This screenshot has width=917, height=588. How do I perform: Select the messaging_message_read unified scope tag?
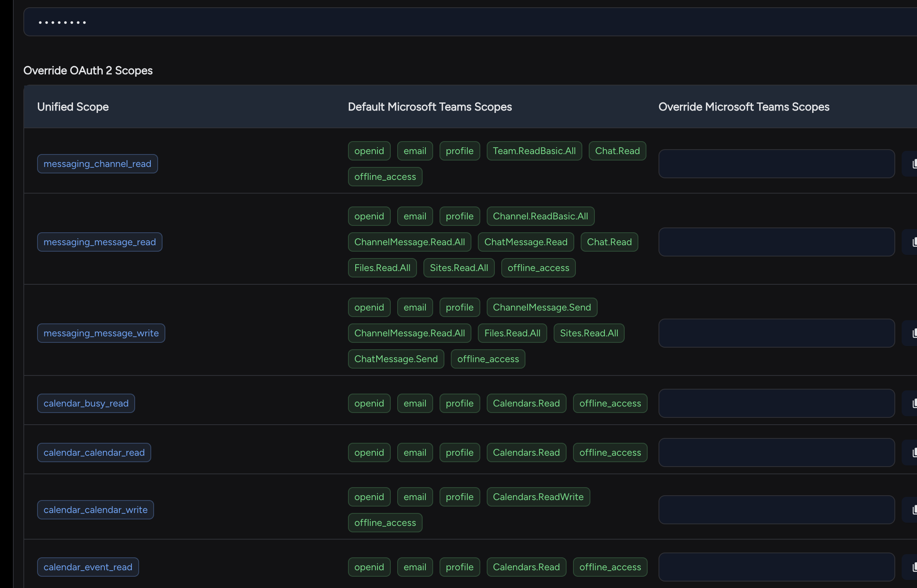[100, 242]
